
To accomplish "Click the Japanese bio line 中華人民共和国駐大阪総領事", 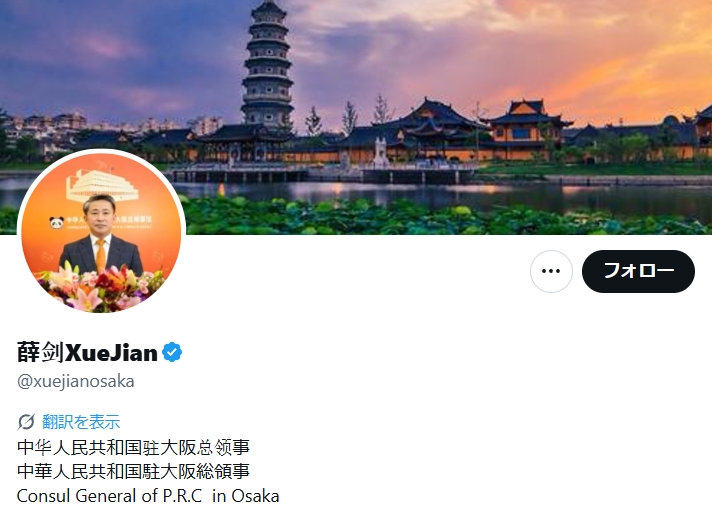I will [x=133, y=471].
